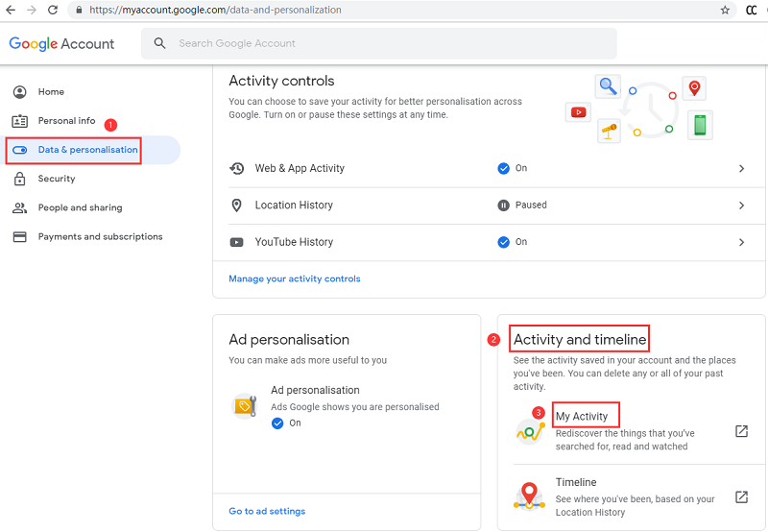Click the Timeline map pin icon
768x532 pixels.
[x=530, y=496]
